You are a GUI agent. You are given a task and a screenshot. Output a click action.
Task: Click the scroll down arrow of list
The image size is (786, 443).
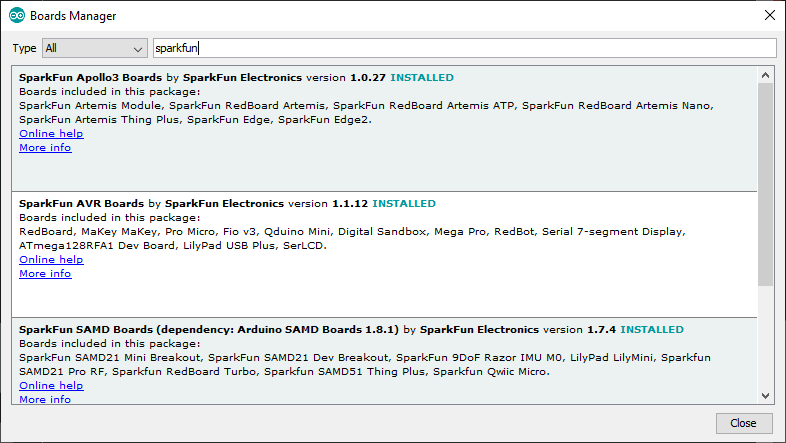click(x=765, y=395)
